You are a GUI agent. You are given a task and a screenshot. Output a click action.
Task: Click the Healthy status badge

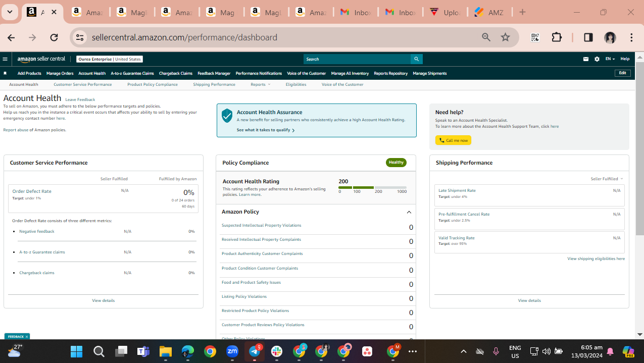pos(397,163)
